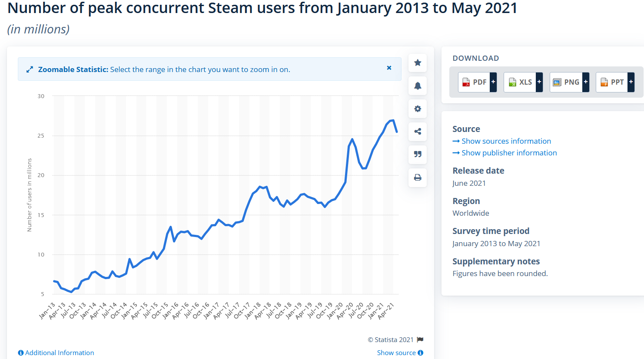Download the chart as PPT
Screen dimensions: 644x359
coord(612,82)
